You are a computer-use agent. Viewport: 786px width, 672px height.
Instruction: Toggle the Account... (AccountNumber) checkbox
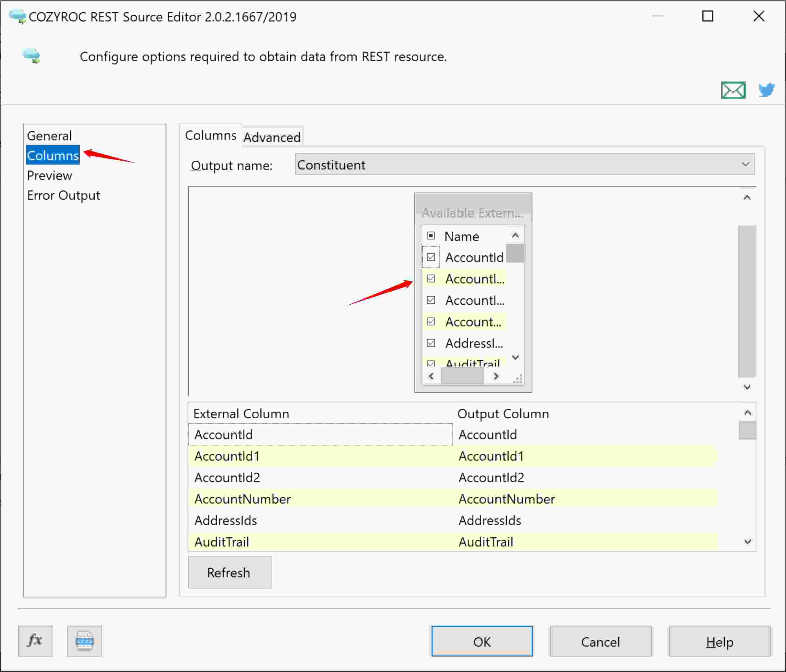pos(431,322)
